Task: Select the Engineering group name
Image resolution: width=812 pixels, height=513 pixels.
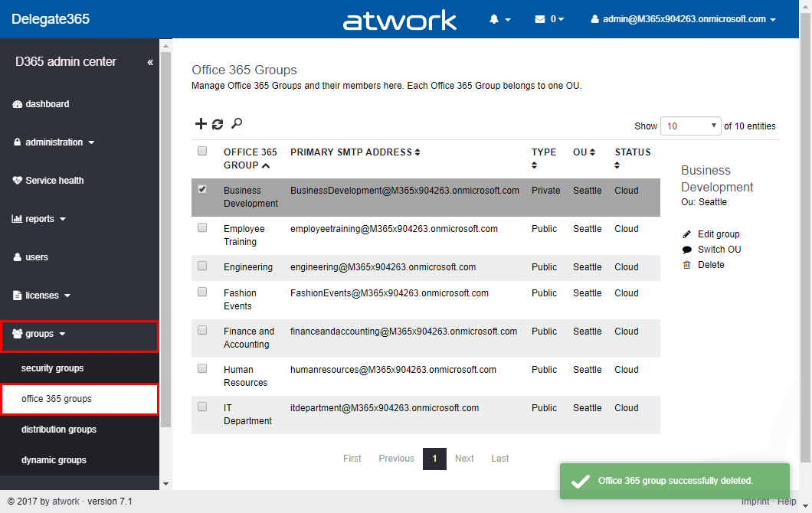Action: [248, 267]
